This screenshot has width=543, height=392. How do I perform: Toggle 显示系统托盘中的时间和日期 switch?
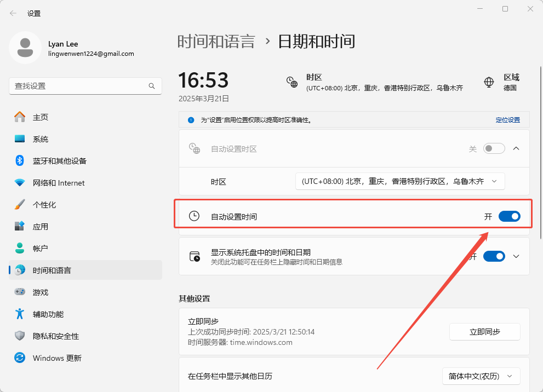coord(494,256)
